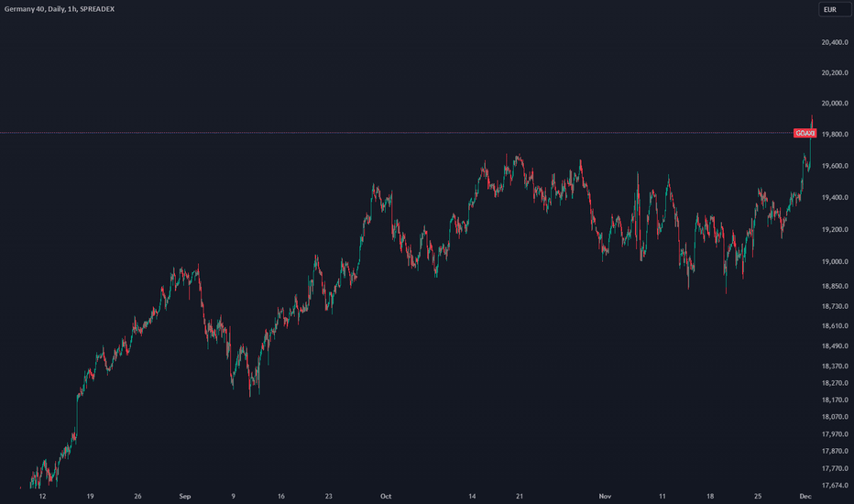Click the 14 date label on the time axis
Viewport: 854px width, 504px height.
pos(472,497)
